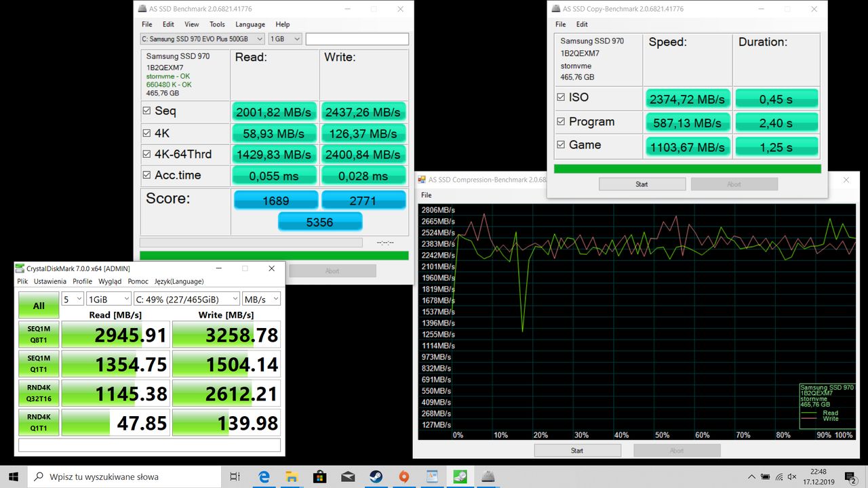
Task: Uncheck the Seq test checkbox
Action: tap(147, 111)
